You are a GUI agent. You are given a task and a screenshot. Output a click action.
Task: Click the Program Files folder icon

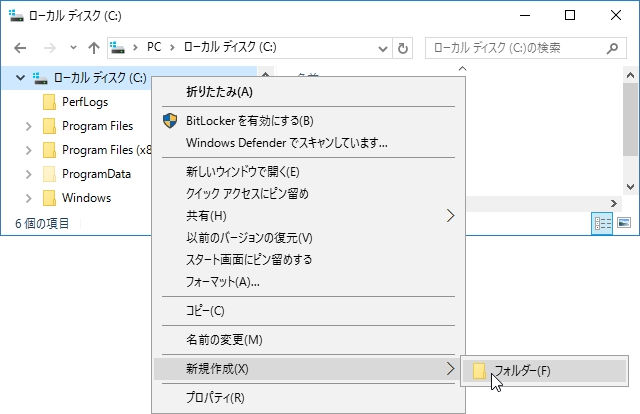49,126
